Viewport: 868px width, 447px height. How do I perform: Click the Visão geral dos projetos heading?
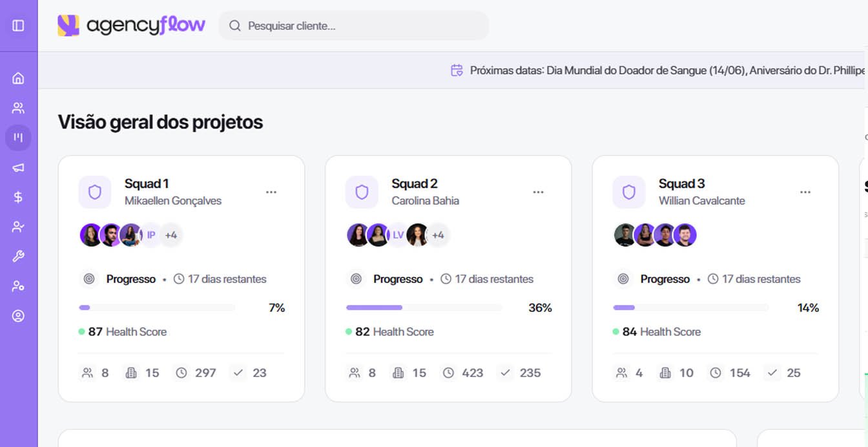pyautogui.click(x=160, y=122)
